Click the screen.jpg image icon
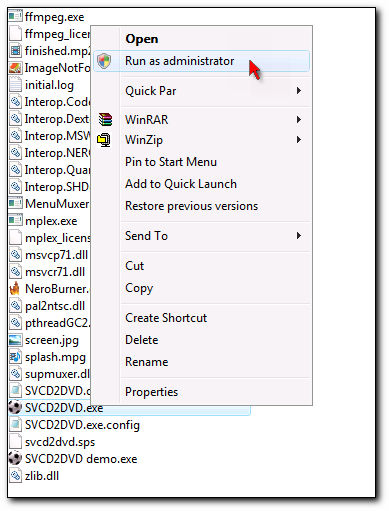The height and width of the screenshot is (511, 389). click(15, 340)
